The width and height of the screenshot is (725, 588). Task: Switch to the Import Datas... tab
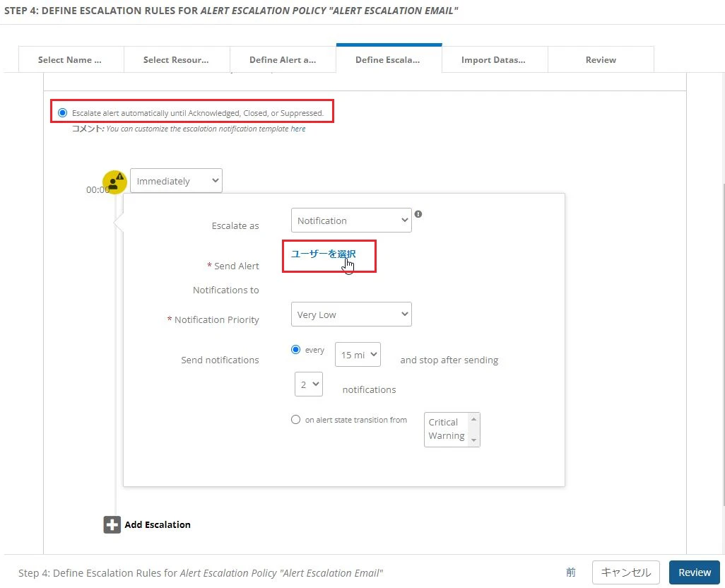[494, 59]
